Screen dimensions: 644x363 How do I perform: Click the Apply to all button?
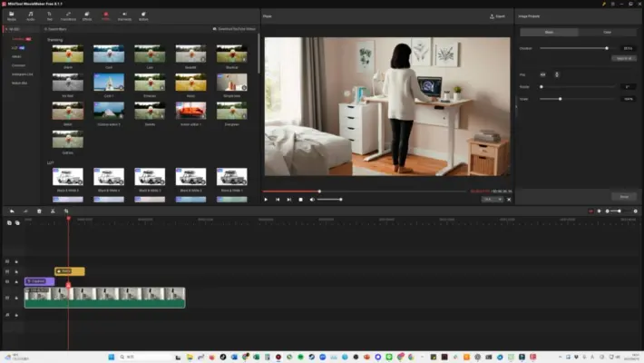coord(624,58)
